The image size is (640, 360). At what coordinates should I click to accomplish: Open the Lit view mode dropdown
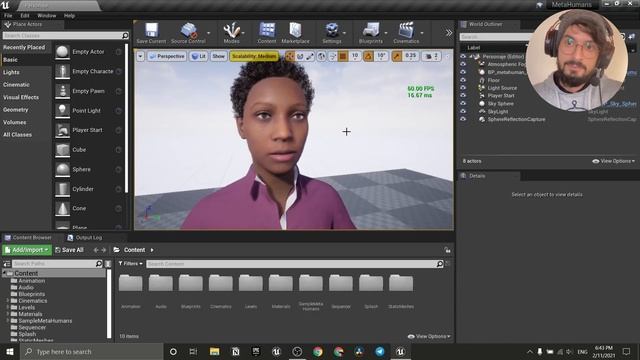[199, 56]
